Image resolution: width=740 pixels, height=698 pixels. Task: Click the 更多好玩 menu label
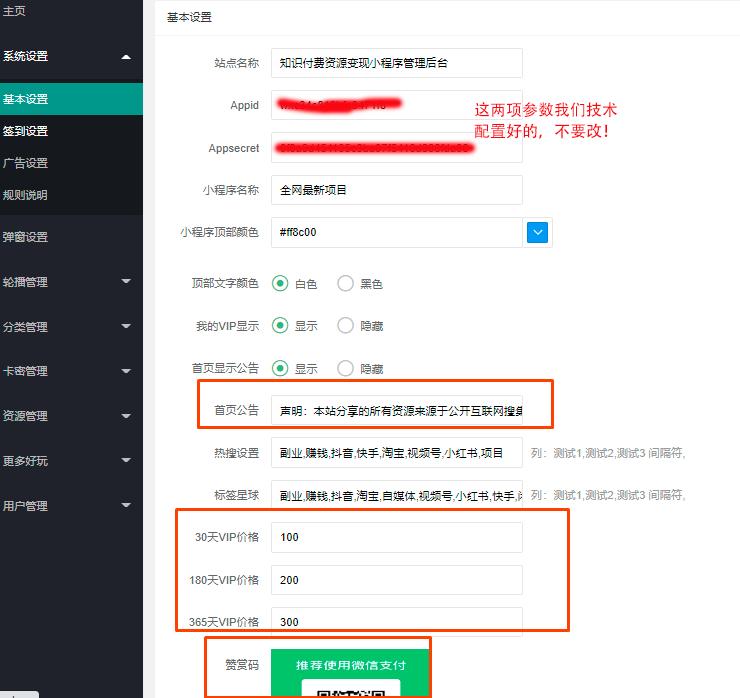(x=25, y=461)
